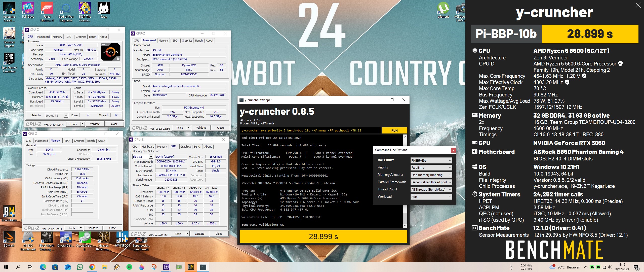This screenshot has width=644, height=272.
Task: Click Validate in CPU-Z SPD window
Action: tap(199, 234)
